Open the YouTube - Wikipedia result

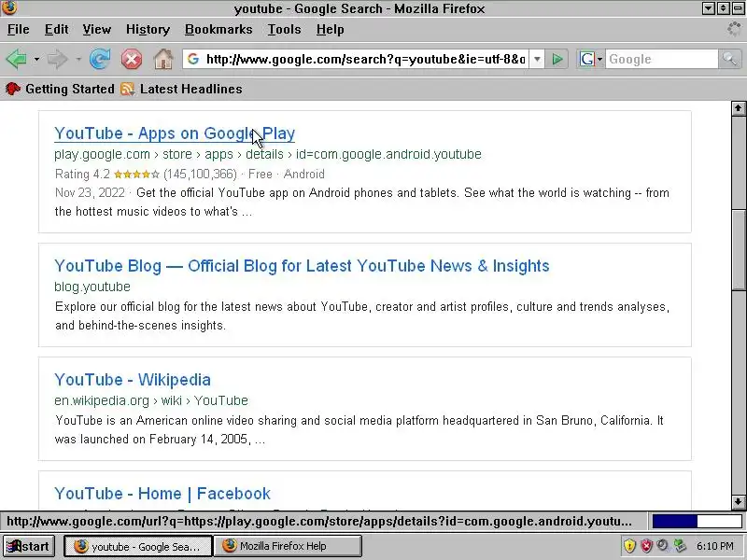(x=133, y=380)
